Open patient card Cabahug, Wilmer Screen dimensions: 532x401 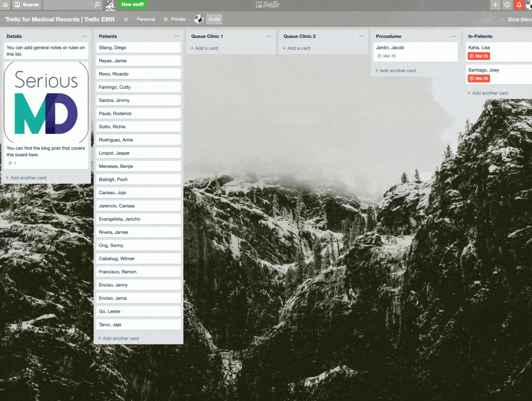pos(138,259)
